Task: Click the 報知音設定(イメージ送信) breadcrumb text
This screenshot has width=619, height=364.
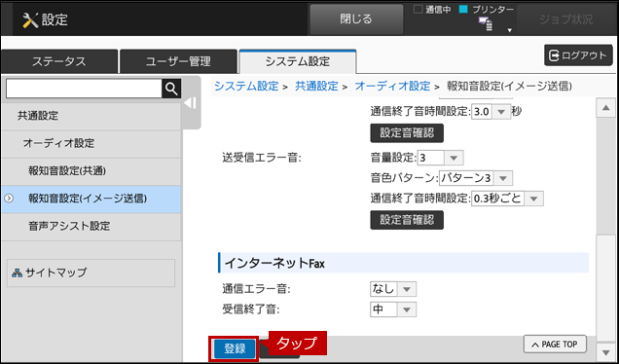Action: tap(509, 86)
